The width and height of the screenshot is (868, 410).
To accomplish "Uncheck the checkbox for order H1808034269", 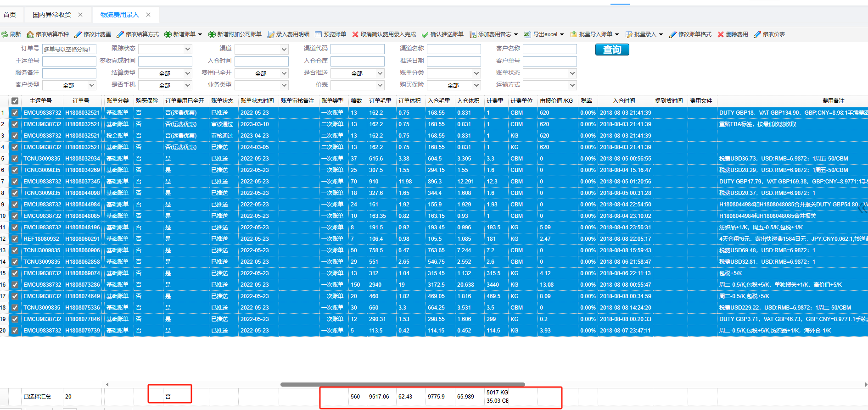I will click(15, 170).
